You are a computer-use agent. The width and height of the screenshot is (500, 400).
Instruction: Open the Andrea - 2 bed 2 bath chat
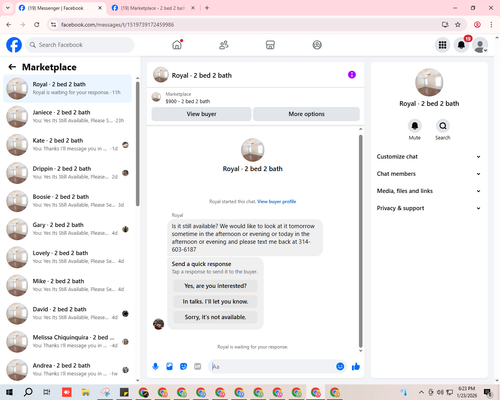point(67,370)
